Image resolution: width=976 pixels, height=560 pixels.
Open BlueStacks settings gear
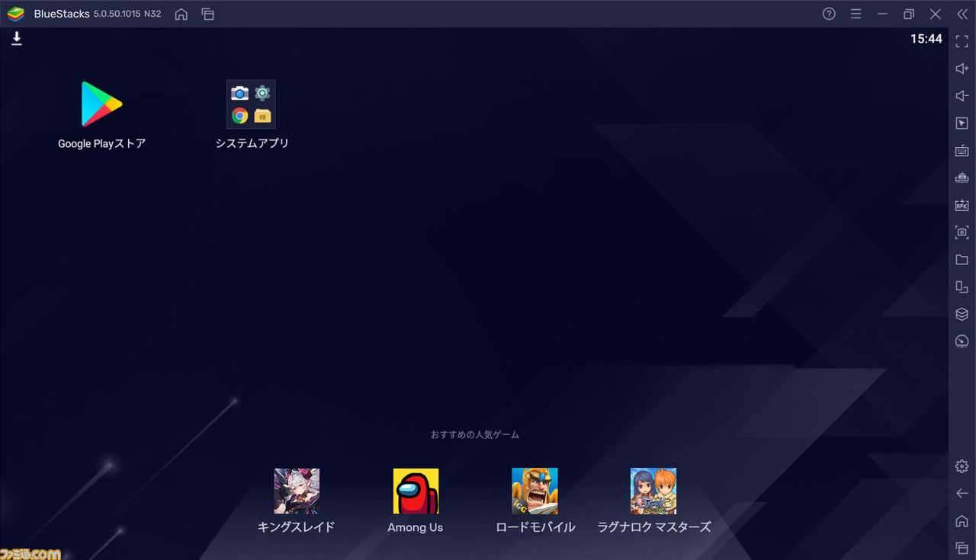point(962,466)
